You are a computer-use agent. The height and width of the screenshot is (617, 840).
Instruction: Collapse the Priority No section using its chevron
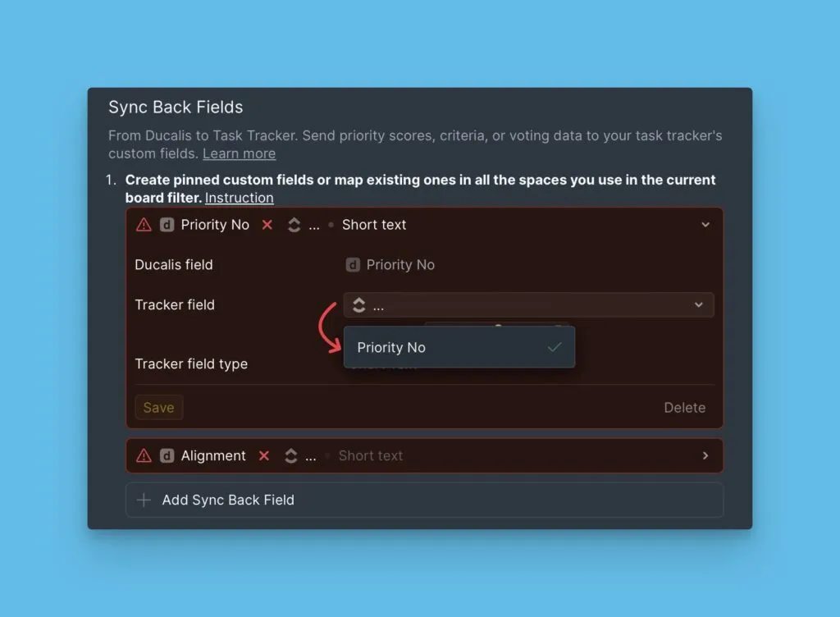click(x=704, y=224)
